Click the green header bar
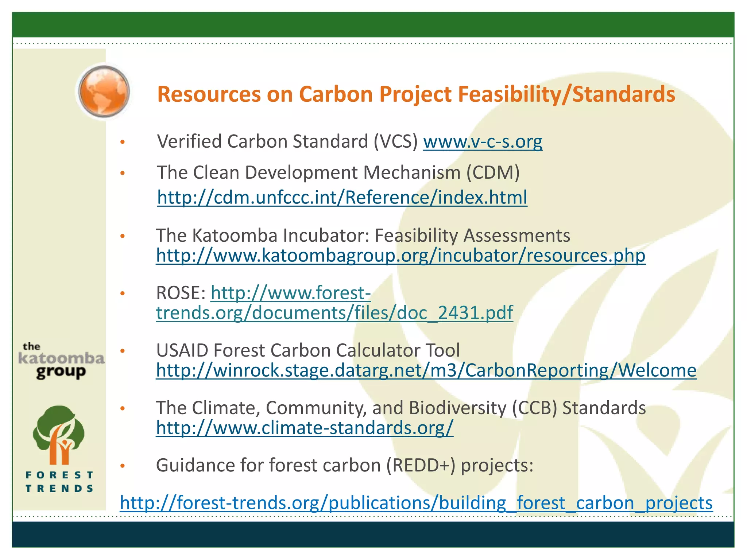The width and height of the screenshot is (747, 560). 373,25
